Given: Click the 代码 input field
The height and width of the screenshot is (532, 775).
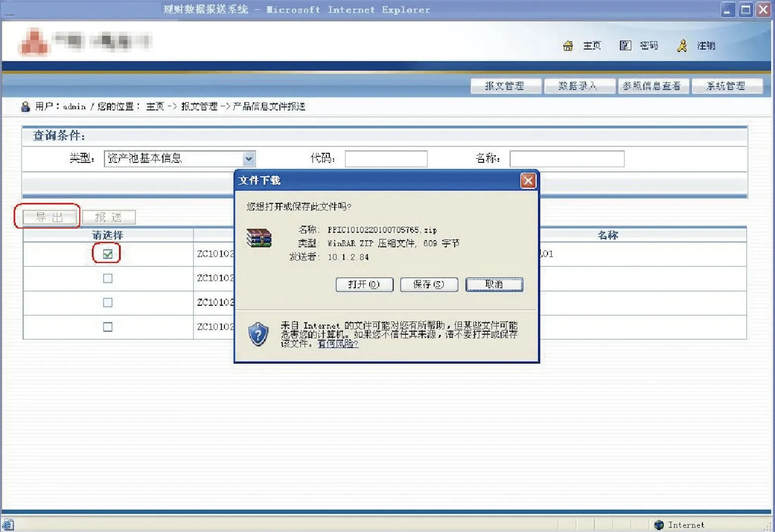Looking at the screenshot, I should [386, 158].
